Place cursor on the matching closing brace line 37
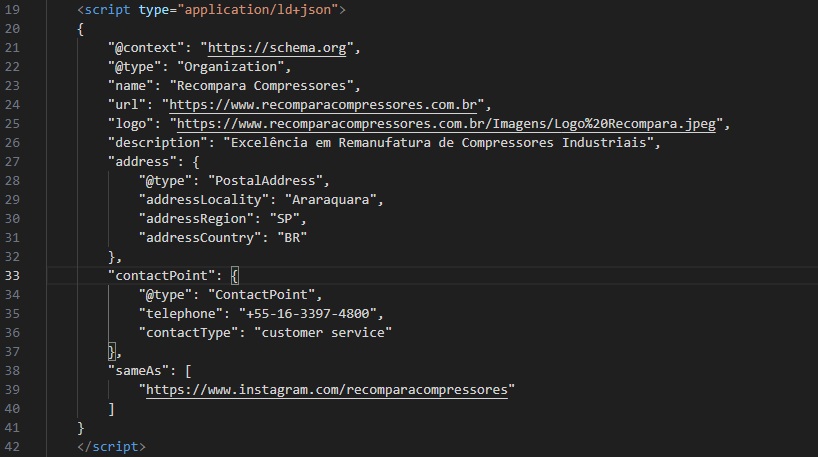The height and width of the screenshot is (457, 818). coord(112,352)
